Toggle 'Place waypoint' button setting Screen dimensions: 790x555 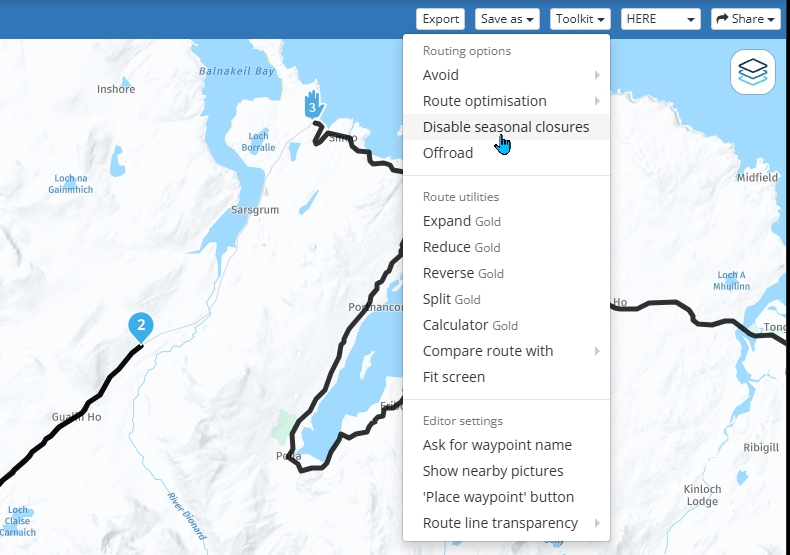coord(498,497)
